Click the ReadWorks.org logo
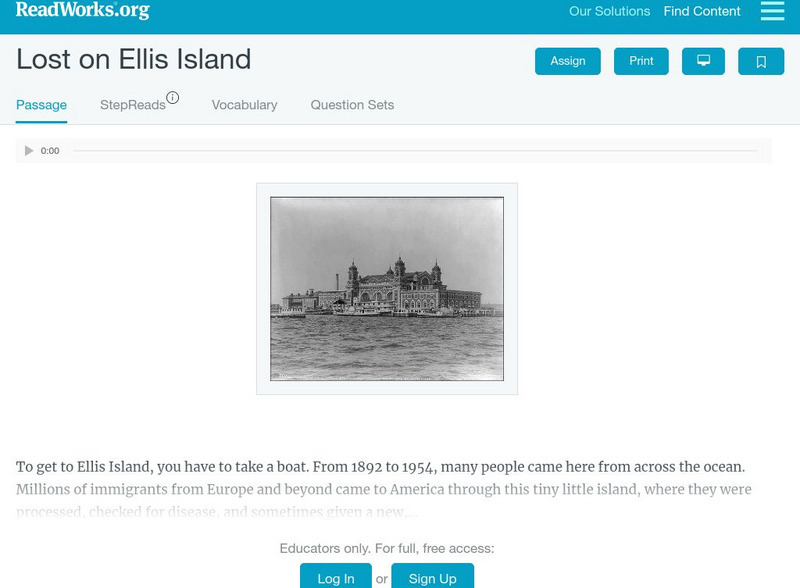Screen dimensions: 800x588 (82, 10)
